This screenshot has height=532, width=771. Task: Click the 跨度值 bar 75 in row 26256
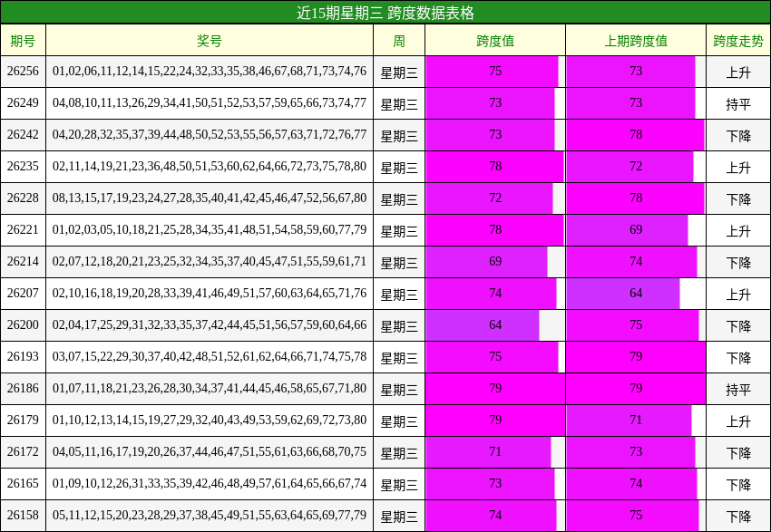point(493,72)
